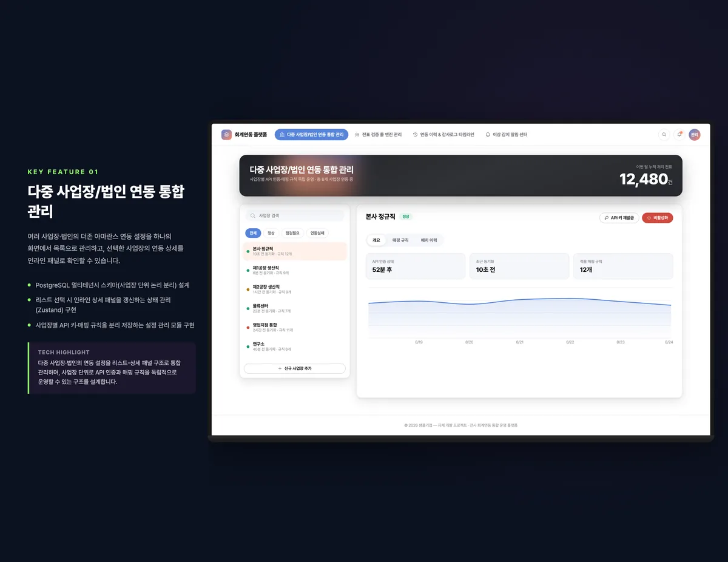728x562 pixels.
Task: Select the 점검필요 filter chip
Action: click(x=292, y=233)
